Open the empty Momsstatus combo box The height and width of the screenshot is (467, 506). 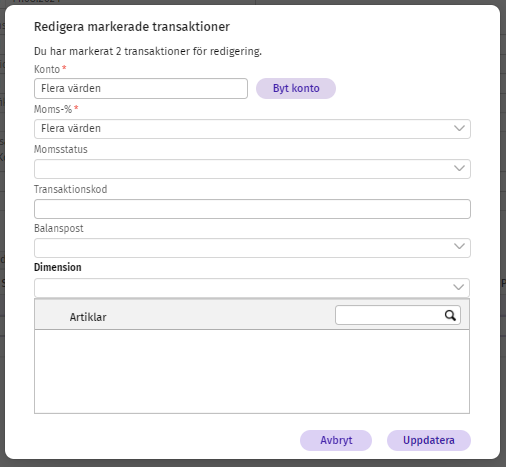point(252,169)
